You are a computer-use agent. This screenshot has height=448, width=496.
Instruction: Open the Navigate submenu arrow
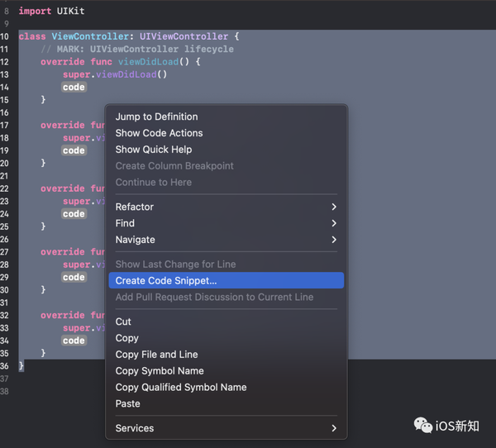click(333, 240)
